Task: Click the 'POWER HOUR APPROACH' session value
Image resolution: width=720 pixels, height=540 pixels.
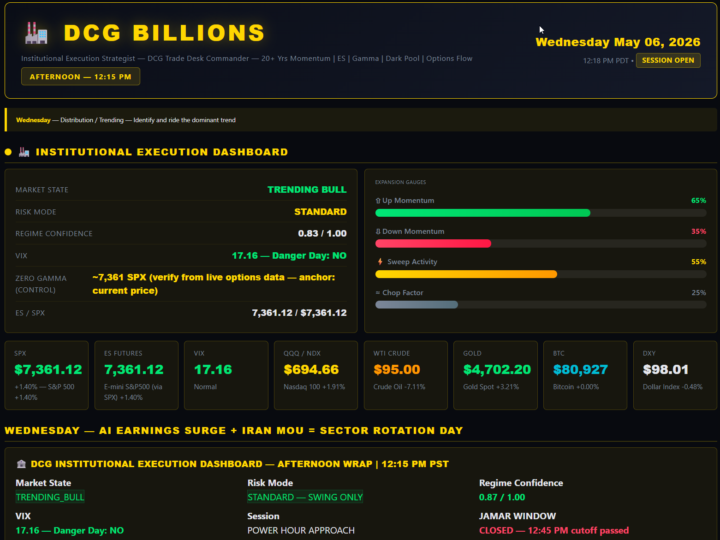Action: (x=301, y=531)
